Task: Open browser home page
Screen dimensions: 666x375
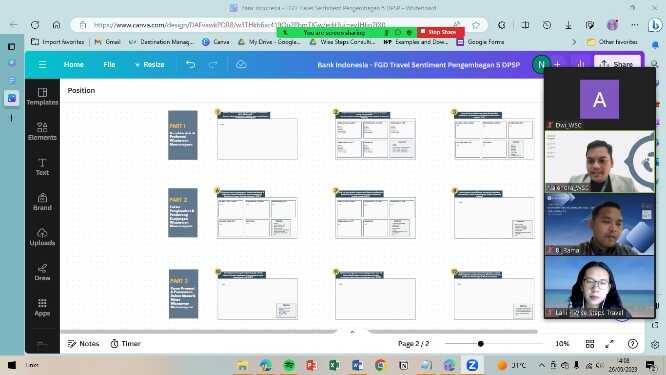Action: coord(56,25)
